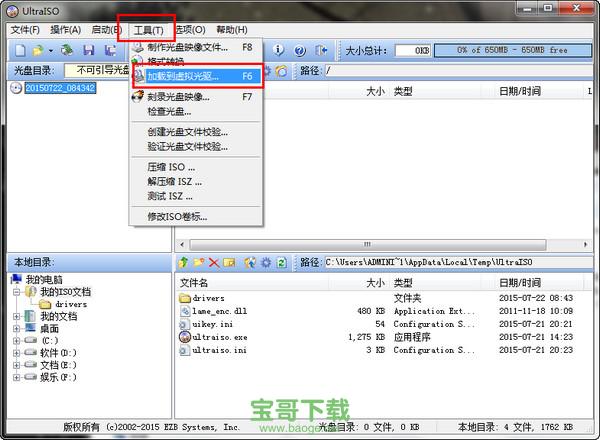Expand the 软件(D:) drive node

coord(16,353)
